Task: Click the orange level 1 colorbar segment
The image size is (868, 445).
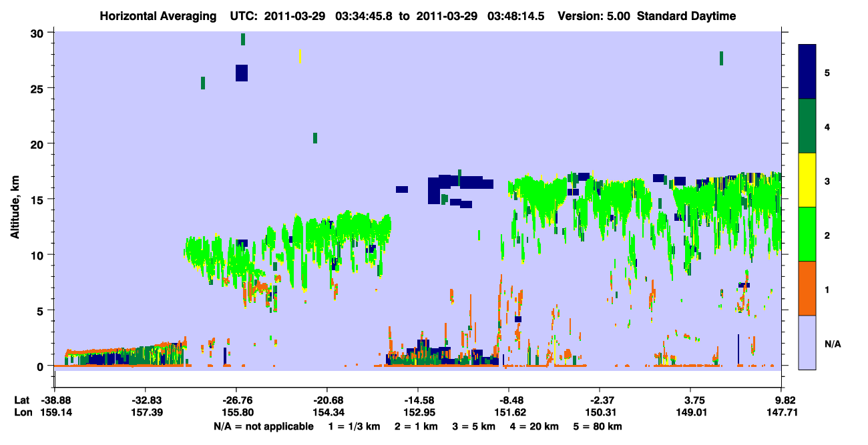Action: pos(807,288)
